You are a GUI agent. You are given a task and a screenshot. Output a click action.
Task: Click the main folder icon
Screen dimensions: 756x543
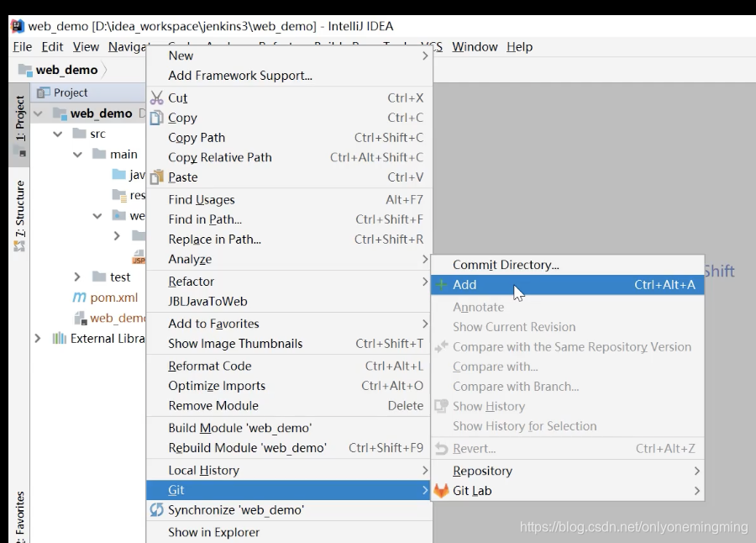(99, 154)
